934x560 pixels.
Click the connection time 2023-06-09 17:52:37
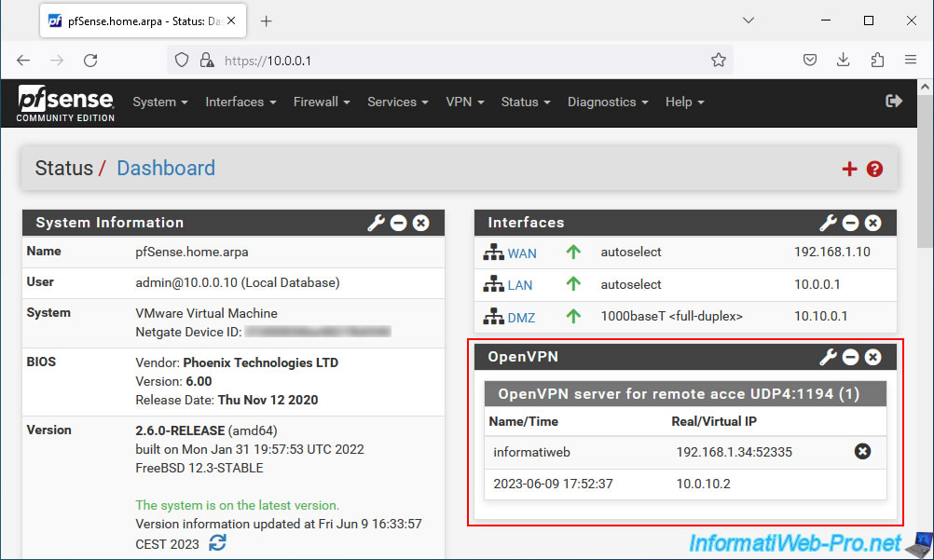[553, 484]
